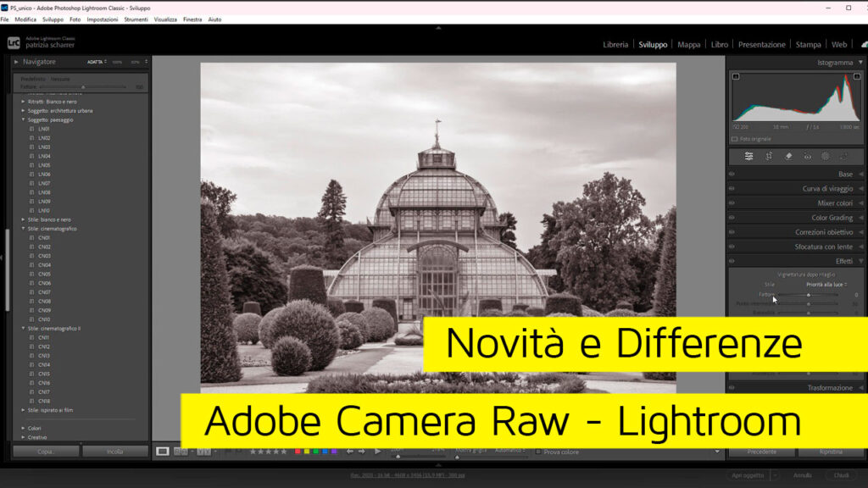The height and width of the screenshot is (488, 868).
Task: Click the Precedente button
Action: (x=762, y=452)
